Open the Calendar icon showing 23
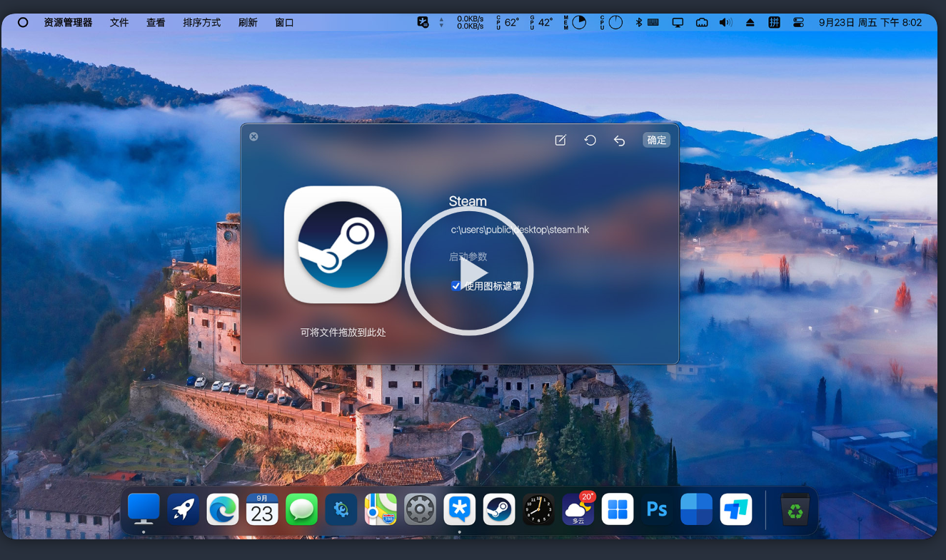 262,510
